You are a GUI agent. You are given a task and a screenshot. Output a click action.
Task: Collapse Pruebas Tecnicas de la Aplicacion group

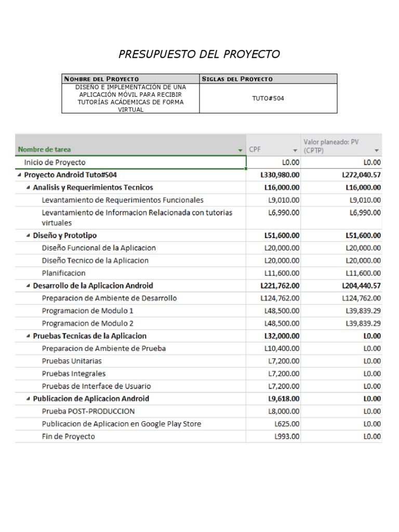click(x=28, y=336)
